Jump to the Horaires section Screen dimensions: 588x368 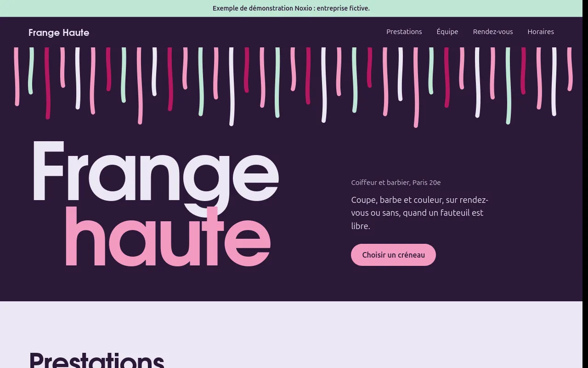click(x=541, y=32)
